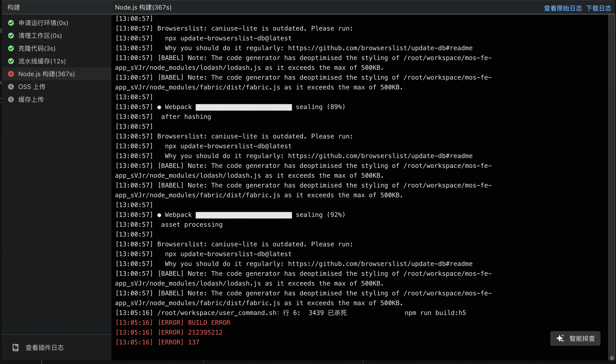The width and height of the screenshot is (616, 364).
Task: Click sparkle icon on 智能排查 button
Action: (x=560, y=338)
